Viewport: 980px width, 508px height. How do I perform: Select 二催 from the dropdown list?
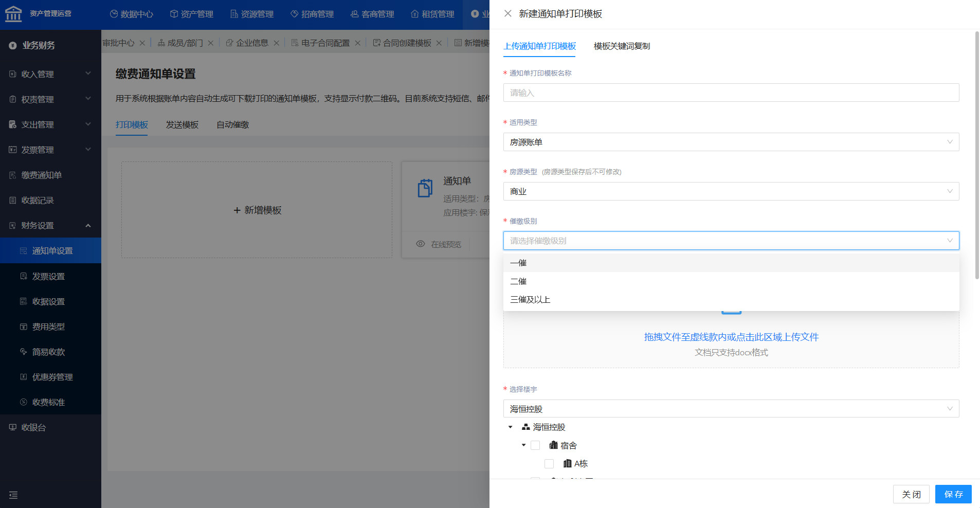pos(518,281)
